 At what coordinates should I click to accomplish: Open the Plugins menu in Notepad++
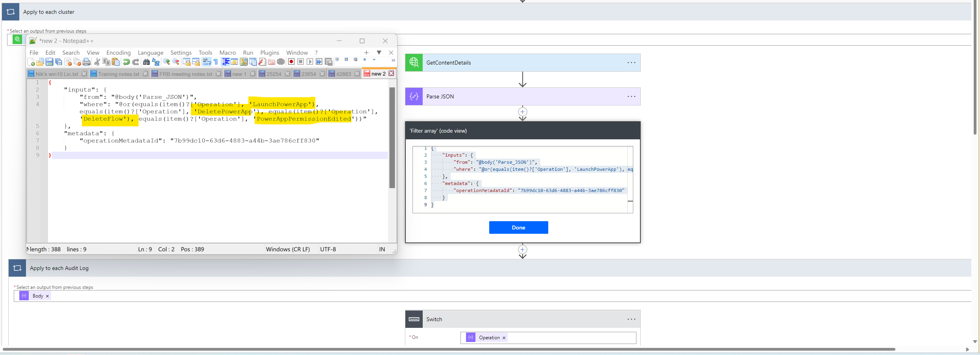[x=270, y=53]
